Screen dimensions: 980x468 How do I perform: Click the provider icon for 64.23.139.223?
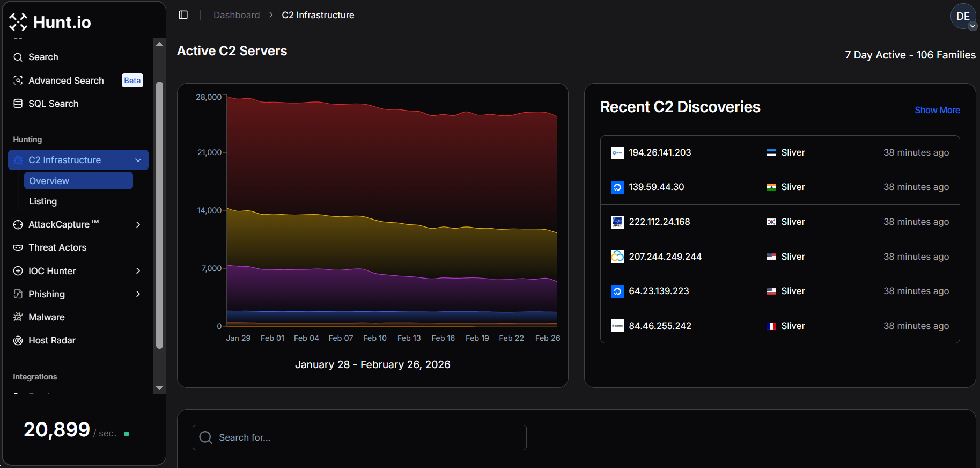(617, 291)
